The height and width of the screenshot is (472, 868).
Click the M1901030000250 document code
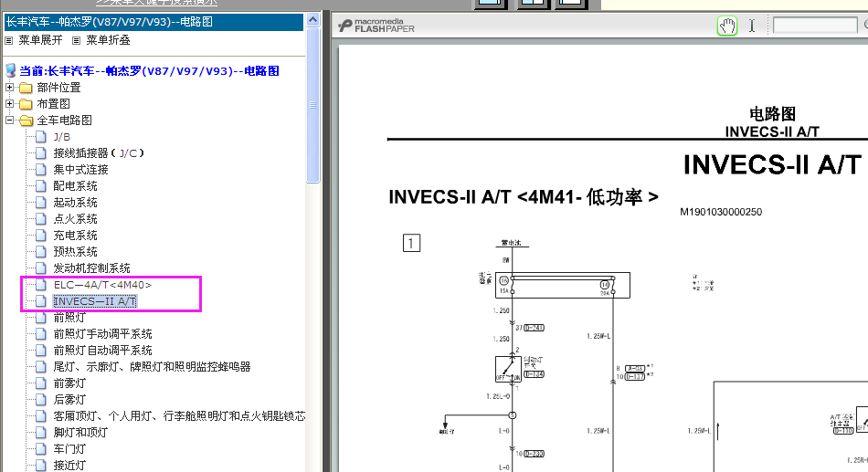pos(721,212)
